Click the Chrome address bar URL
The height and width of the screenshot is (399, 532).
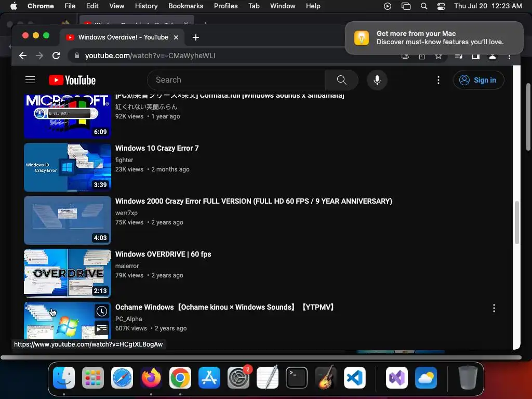tap(150, 56)
